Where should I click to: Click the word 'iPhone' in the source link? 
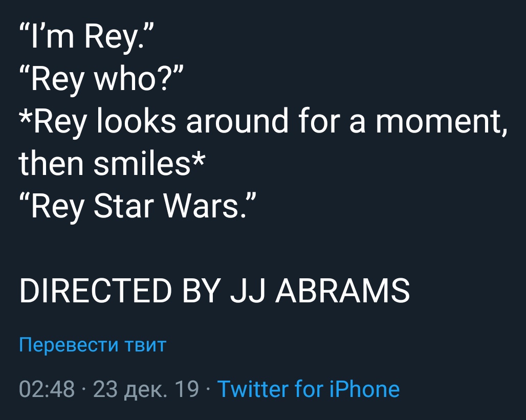(365, 389)
